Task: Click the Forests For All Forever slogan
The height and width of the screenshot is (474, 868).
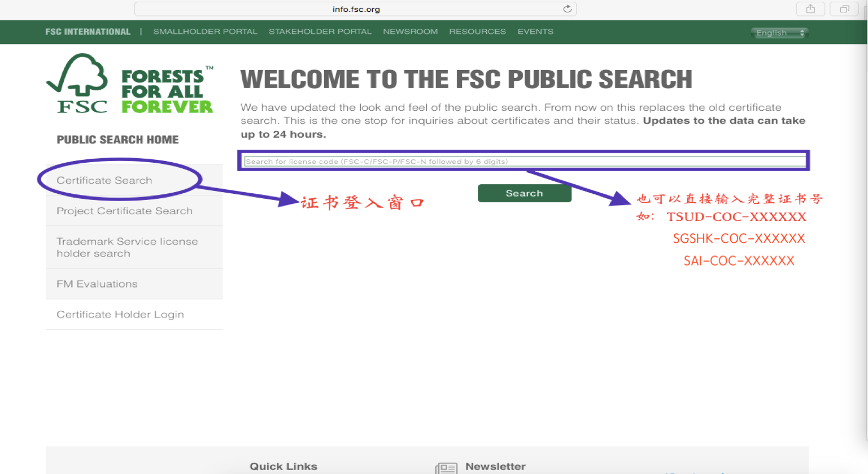Action: click(167, 90)
